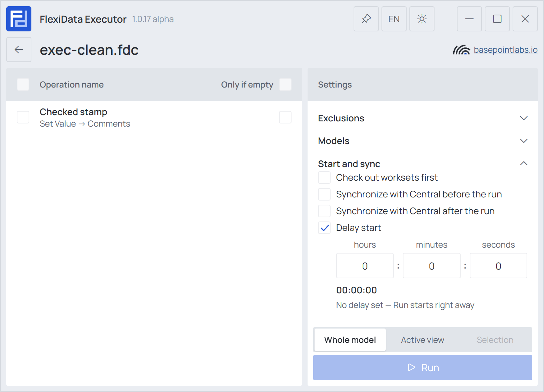544x392 pixels.
Task: Expand the Exclusions section chevron
Action: coord(524,118)
